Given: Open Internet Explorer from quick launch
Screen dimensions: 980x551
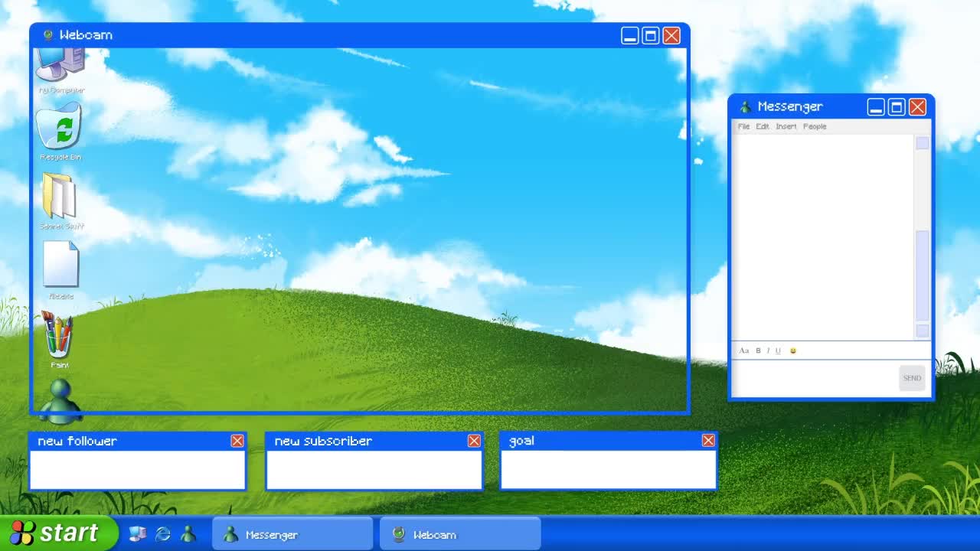Looking at the screenshot, I should tap(163, 534).
